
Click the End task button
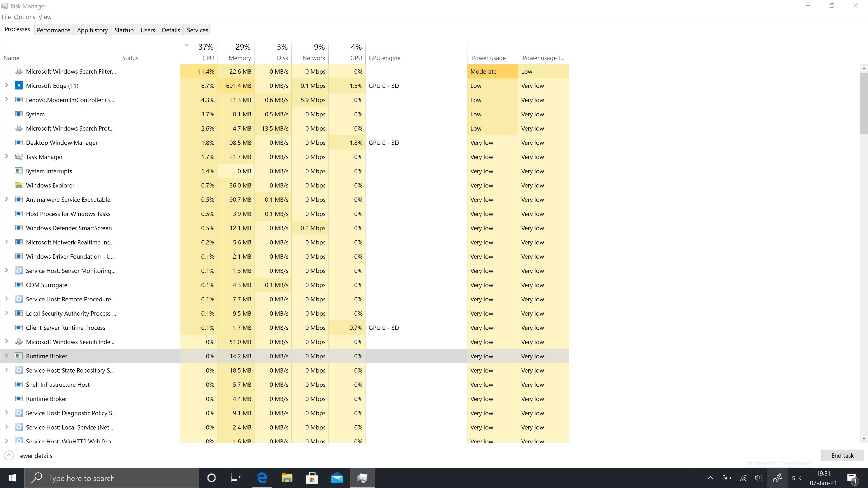pos(842,456)
